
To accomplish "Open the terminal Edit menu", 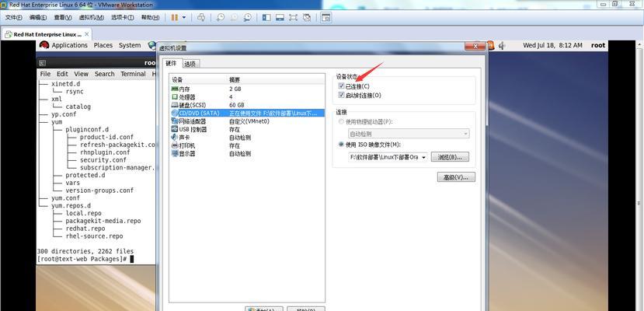I will (x=62, y=74).
